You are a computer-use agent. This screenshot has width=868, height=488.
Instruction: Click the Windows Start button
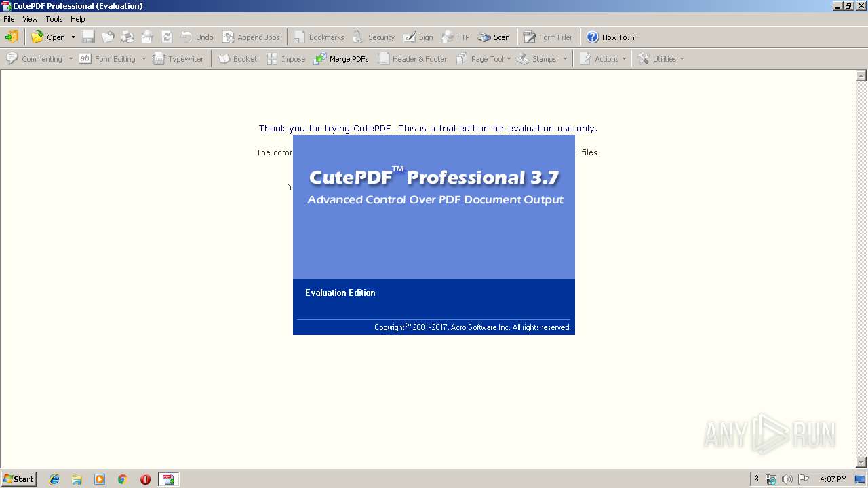coord(18,479)
